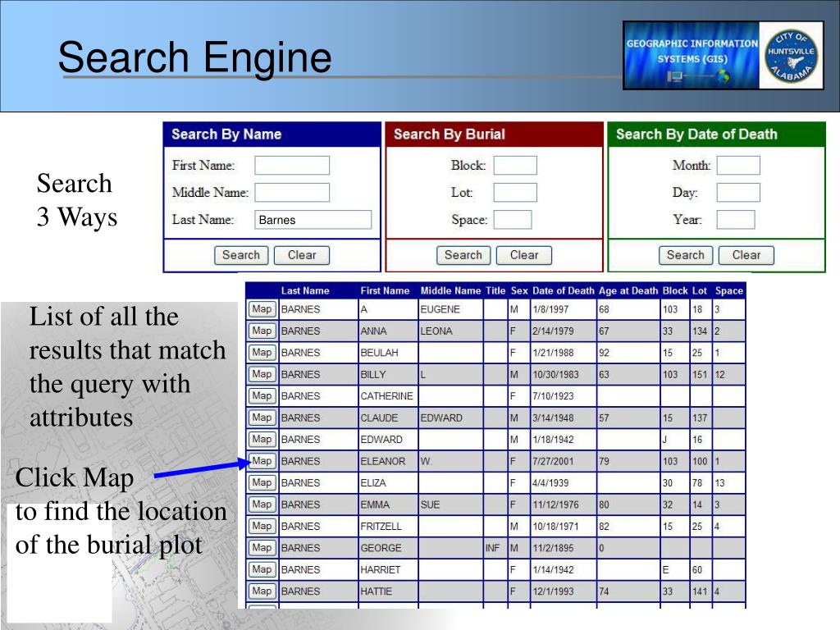This screenshot has height=630, width=840.
Task: Click the Year input field
Action: tap(736, 220)
